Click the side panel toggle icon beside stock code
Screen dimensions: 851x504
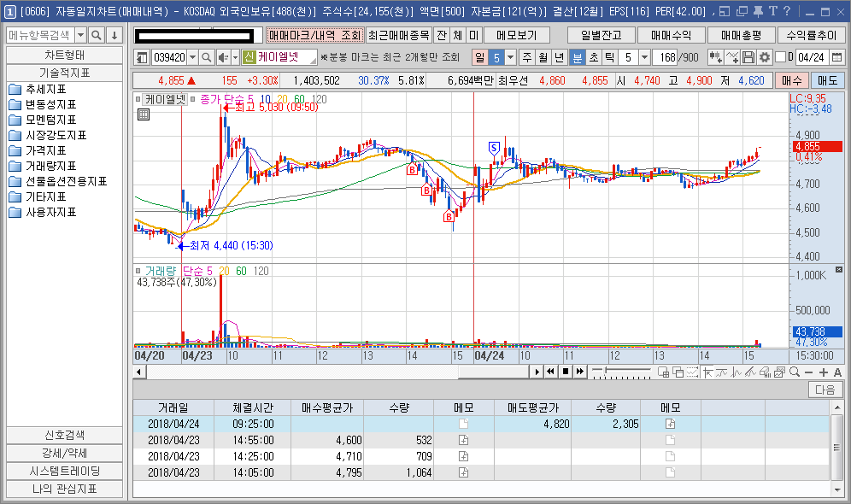pyautogui.click(x=142, y=57)
